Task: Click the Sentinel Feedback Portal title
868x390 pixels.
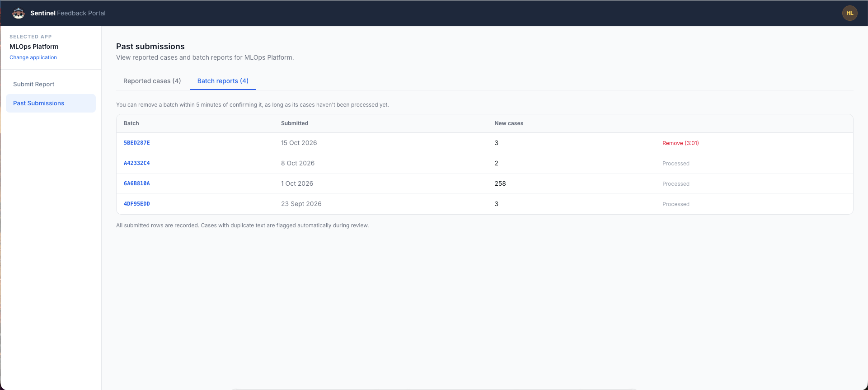Action: click(68, 13)
